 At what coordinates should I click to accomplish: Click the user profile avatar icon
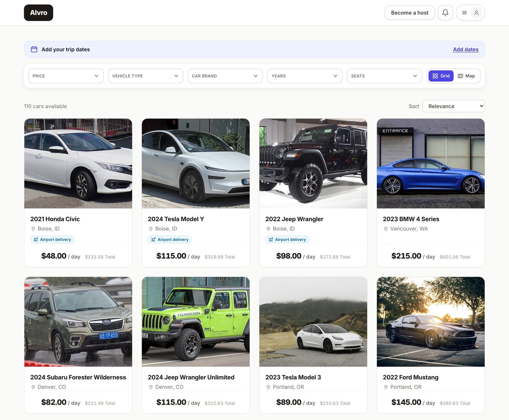click(x=476, y=13)
